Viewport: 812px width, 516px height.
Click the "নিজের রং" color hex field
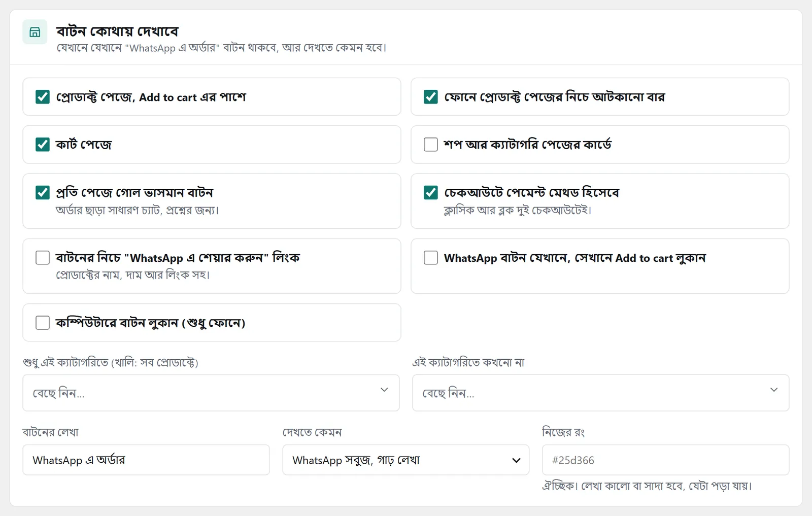666,460
